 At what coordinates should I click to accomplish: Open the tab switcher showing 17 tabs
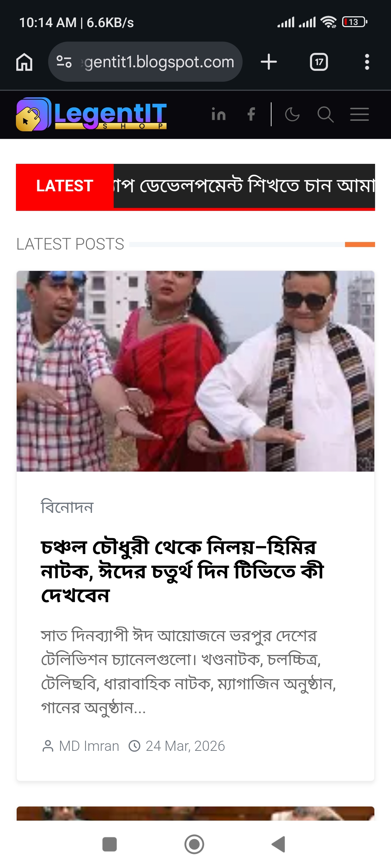pyautogui.click(x=319, y=62)
